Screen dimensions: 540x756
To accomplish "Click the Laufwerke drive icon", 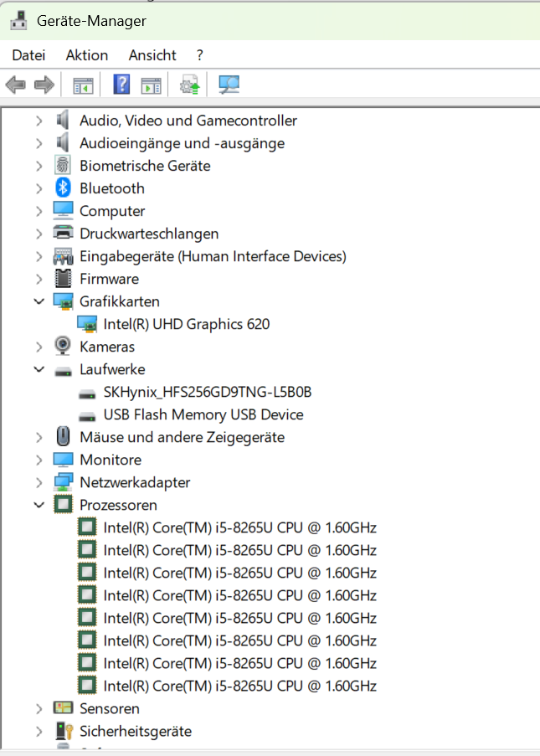I will pyautogui.click(x=63, y=371).
